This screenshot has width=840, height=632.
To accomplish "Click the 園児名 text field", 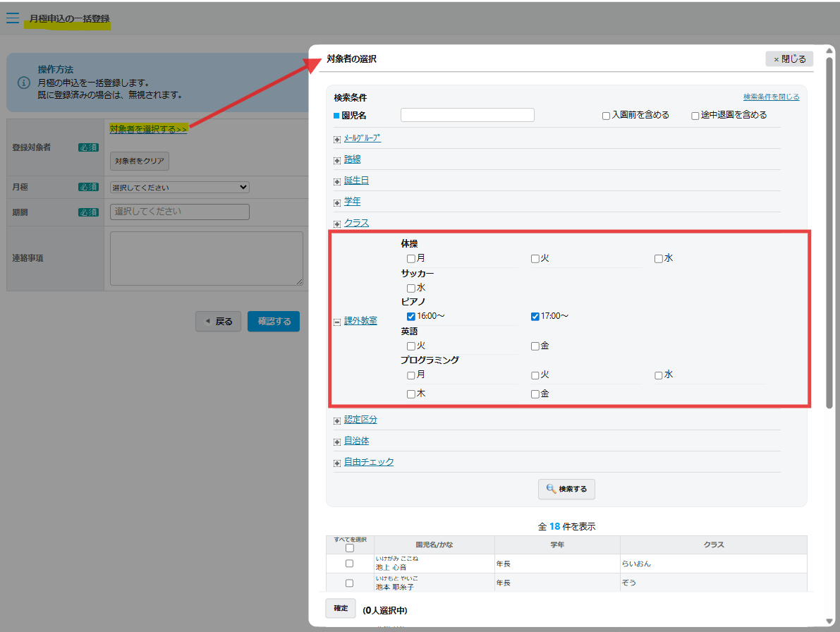I will pos(467,115).
